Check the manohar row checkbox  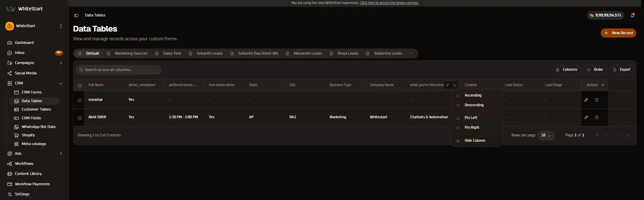coord(80,100)
